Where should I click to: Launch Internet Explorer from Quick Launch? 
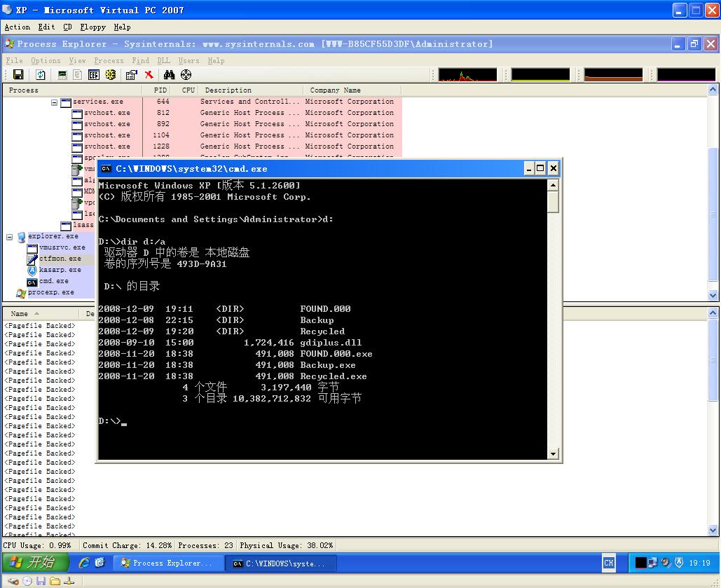point(83,563)
